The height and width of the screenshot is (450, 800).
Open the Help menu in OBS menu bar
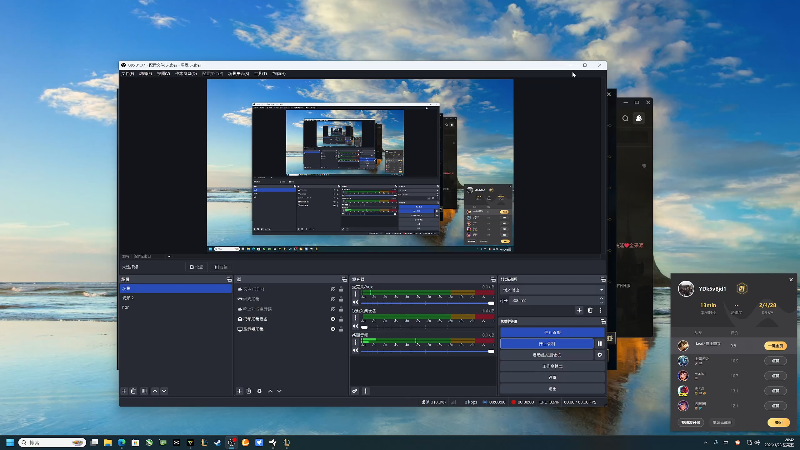[x=279, y=73]
